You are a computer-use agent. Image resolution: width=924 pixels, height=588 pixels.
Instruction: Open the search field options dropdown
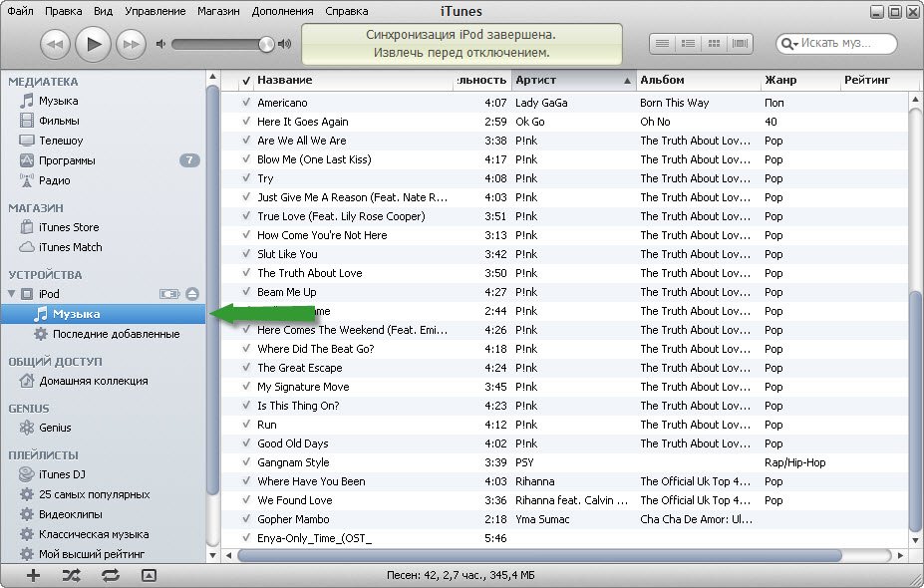(x=789, y=44)
